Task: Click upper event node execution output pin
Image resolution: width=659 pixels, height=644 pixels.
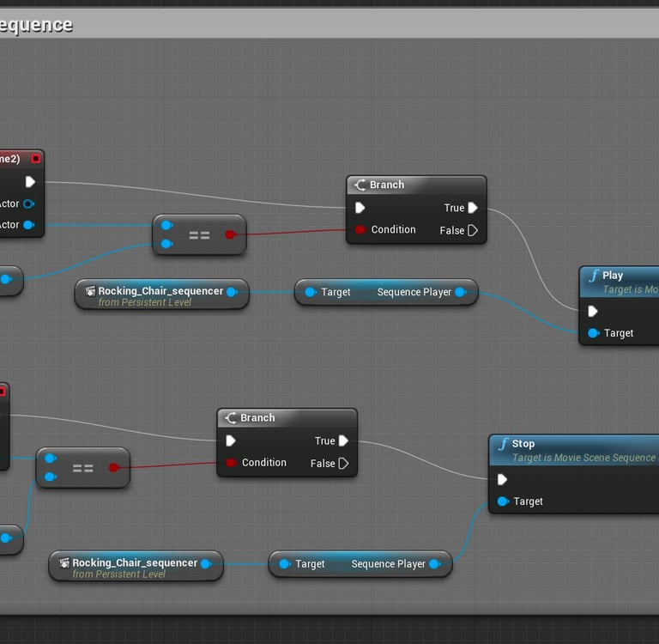Action: [x=30, y=182]
